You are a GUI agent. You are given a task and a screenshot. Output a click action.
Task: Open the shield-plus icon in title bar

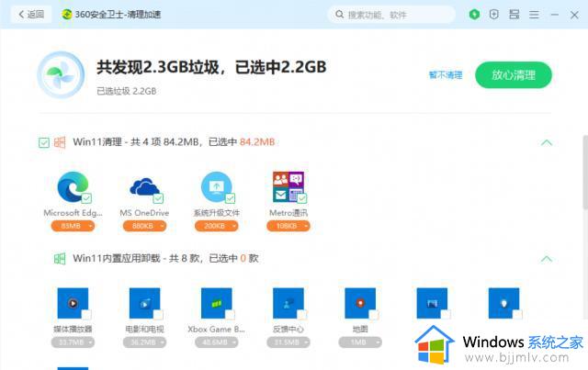(x=494, y=15)
